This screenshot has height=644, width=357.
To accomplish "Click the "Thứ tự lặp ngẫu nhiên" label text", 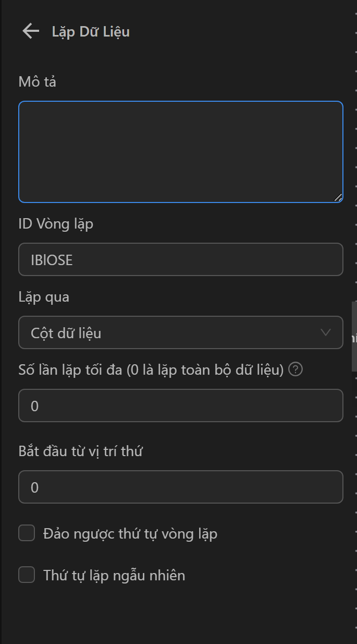I will coord(114,576).
